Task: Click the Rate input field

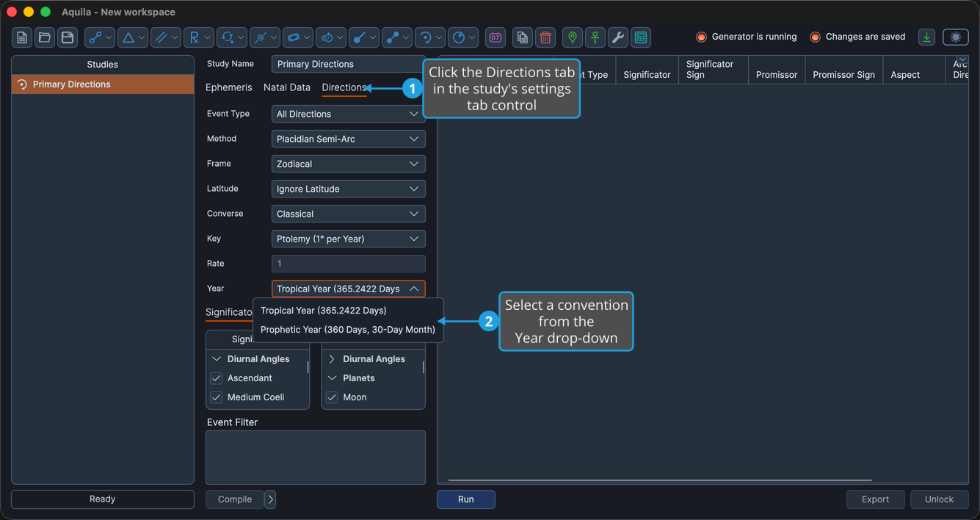Action: coord(349,264)
